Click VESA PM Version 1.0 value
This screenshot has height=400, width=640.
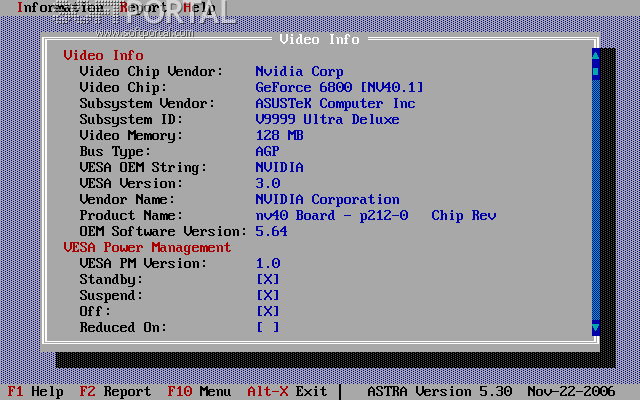tap(268, 263)
